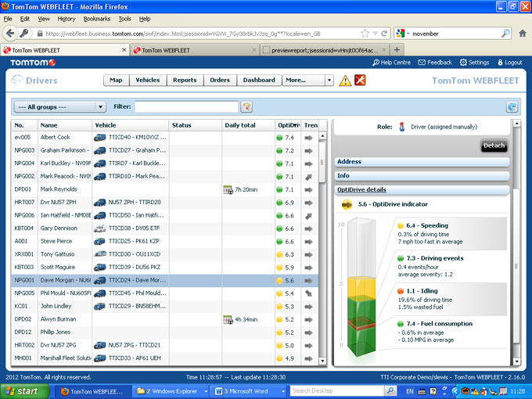Click the Filter text field

(187, 107)
